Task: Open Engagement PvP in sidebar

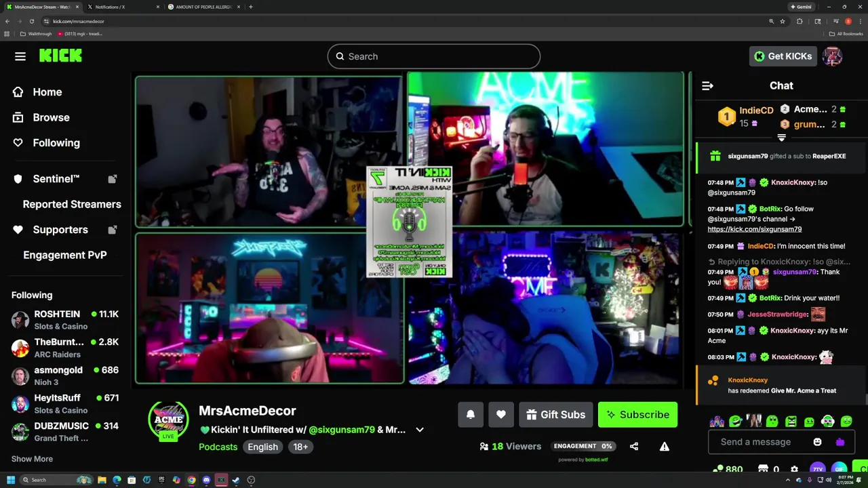Action: coord(65,255)
